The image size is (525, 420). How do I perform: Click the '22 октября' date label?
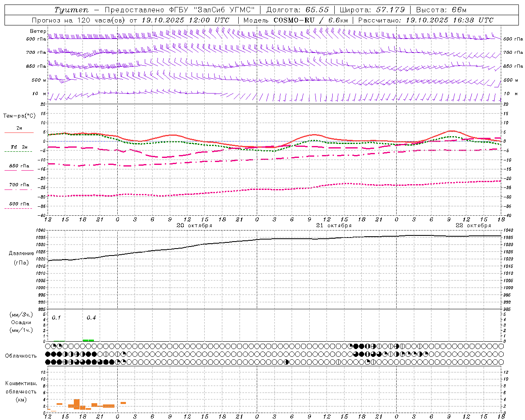473,225
